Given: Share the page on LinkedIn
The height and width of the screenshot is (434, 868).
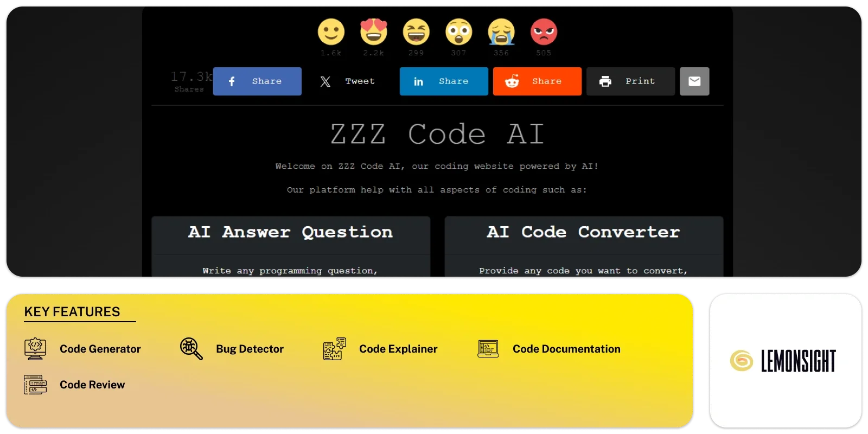Looking at the screenshot, I should [x=444, y=81].
